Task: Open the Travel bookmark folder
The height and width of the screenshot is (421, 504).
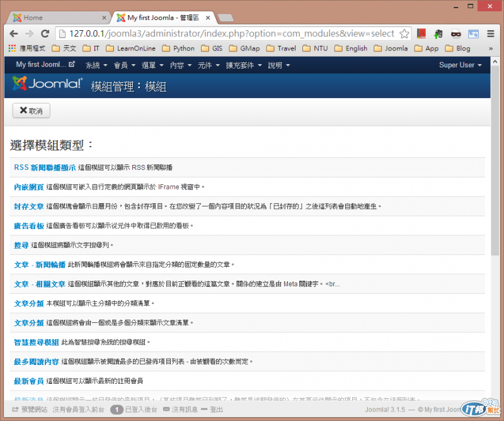Action: [x=281, y=48]
